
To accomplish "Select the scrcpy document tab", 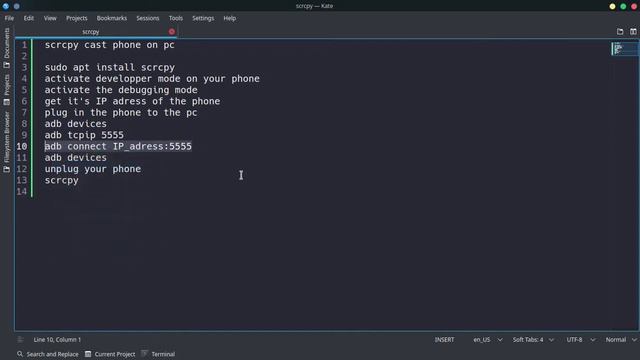I will [x=91, y=31].
